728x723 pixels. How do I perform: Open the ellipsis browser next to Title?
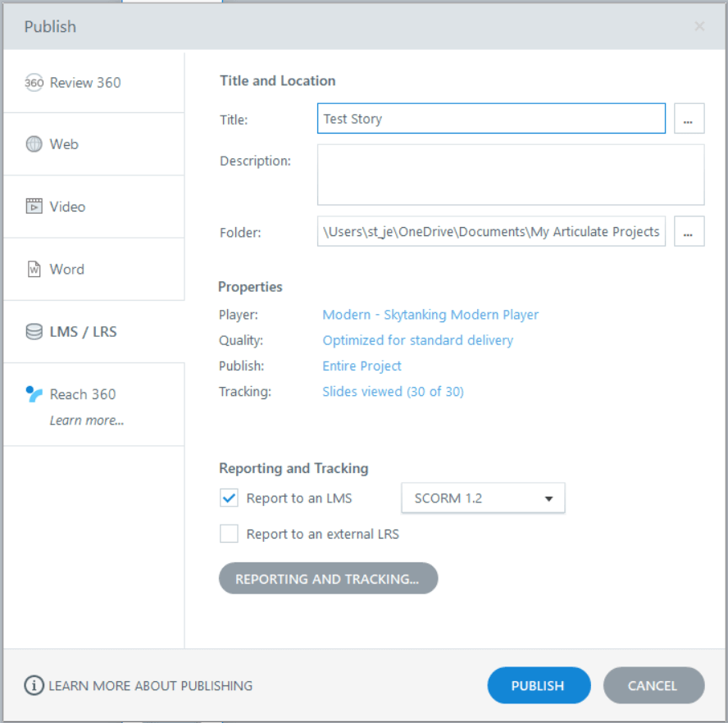point(689,118)
